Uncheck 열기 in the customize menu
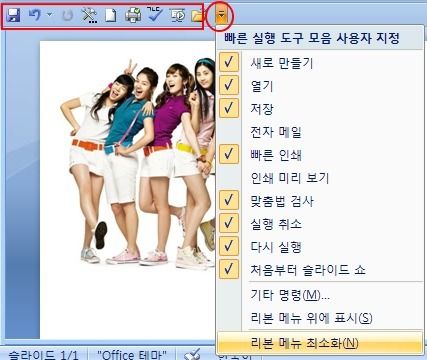 (x=319, y=85)
